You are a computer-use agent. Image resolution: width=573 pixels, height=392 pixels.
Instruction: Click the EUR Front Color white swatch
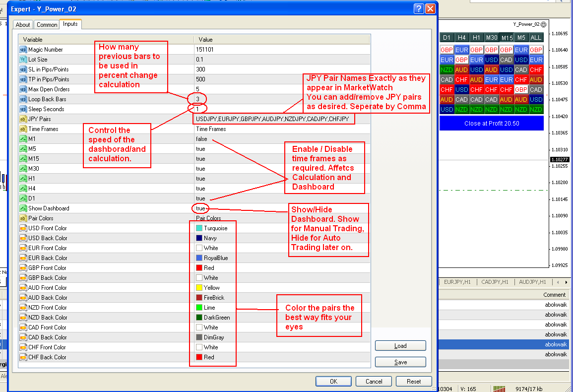(x=199, y=248)
